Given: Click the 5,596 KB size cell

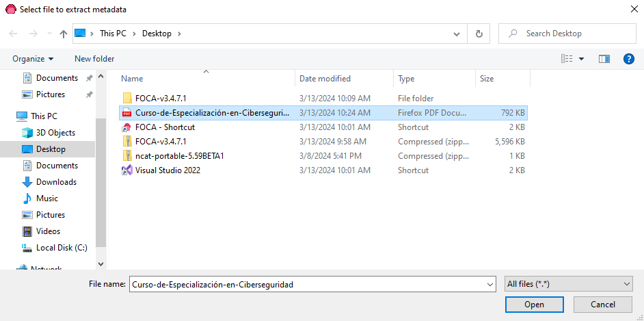Looking at the screenshot, I should (x=510, y=142).
